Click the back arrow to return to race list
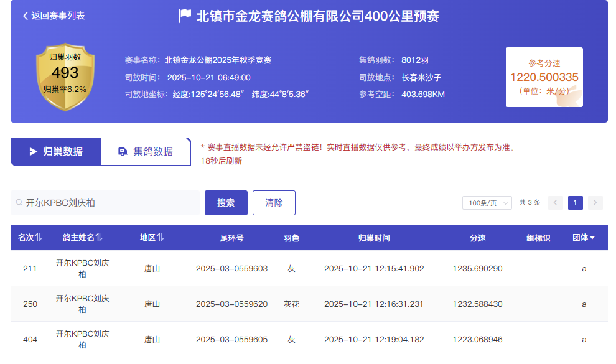 point(26,16)
